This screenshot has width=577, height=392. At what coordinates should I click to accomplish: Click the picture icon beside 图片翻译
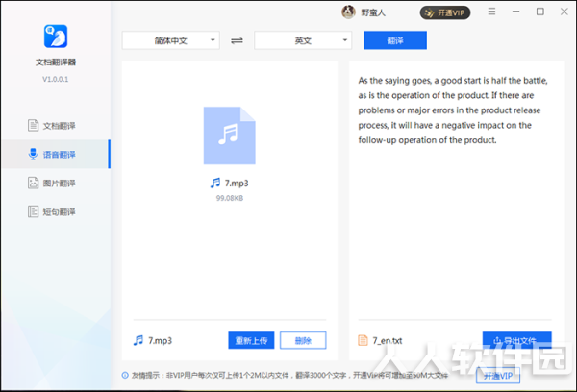click(33, 183)
